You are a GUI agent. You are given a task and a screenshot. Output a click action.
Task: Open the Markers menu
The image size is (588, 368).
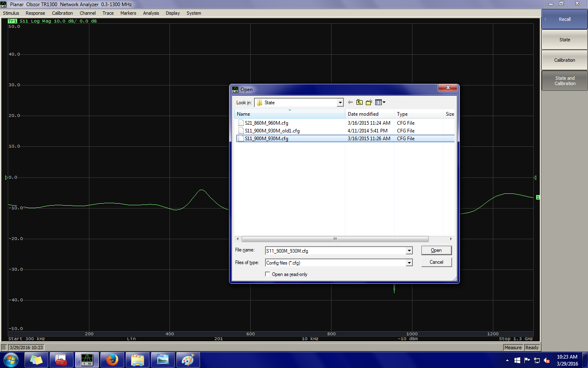128,13
